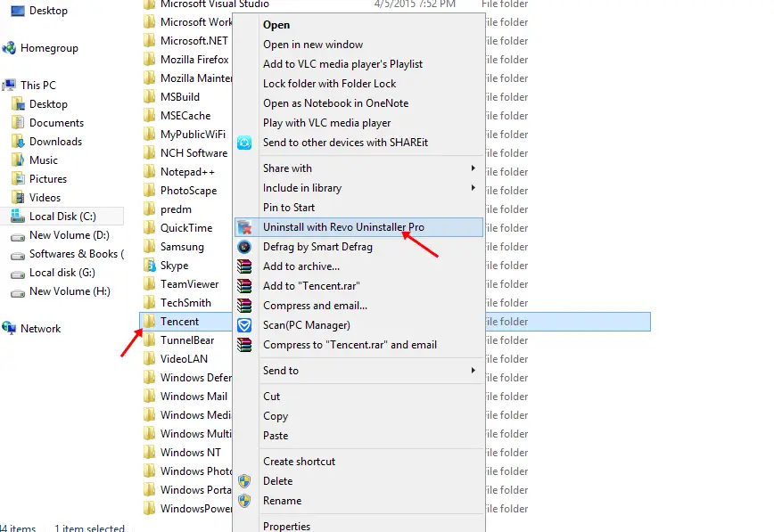Select the PhotoScape folder row
The height and width of the screenshot is (532, 774).
click(x=188, y=191)
